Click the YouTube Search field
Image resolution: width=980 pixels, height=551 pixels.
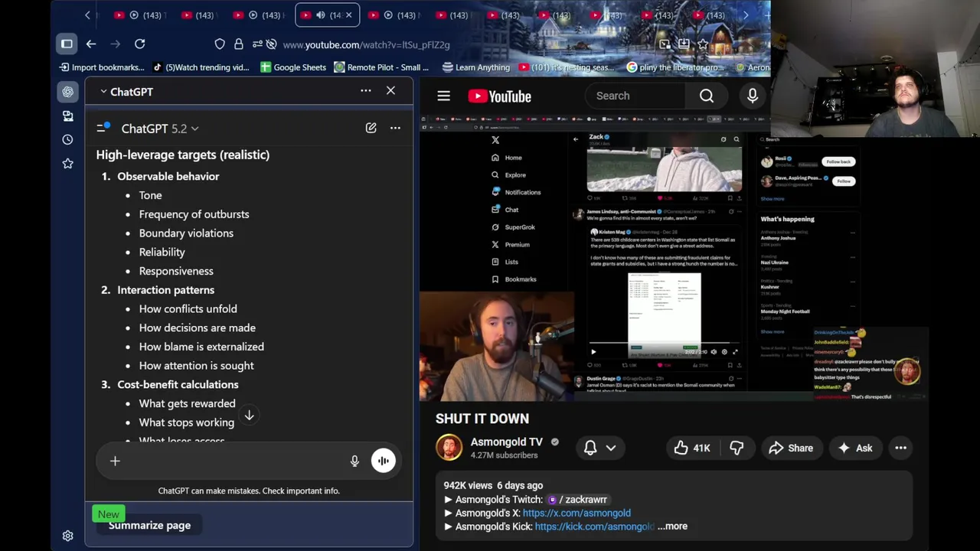637,96
